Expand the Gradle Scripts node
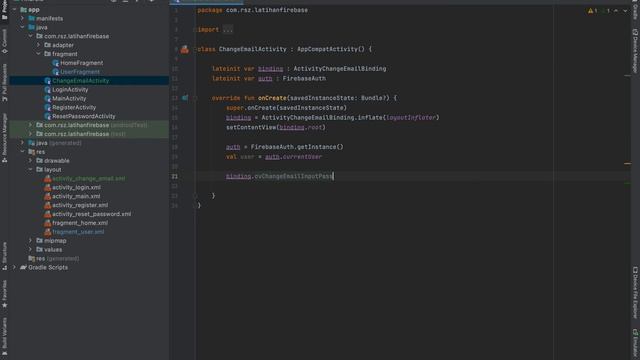Screen dimensions: 640x360 click(15, 267)
